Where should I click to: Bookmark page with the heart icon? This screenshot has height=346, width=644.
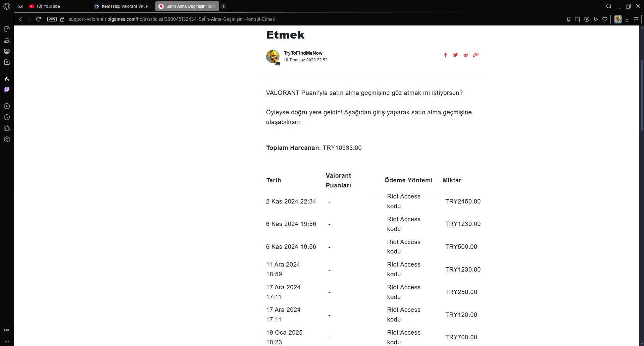(605, 19)
